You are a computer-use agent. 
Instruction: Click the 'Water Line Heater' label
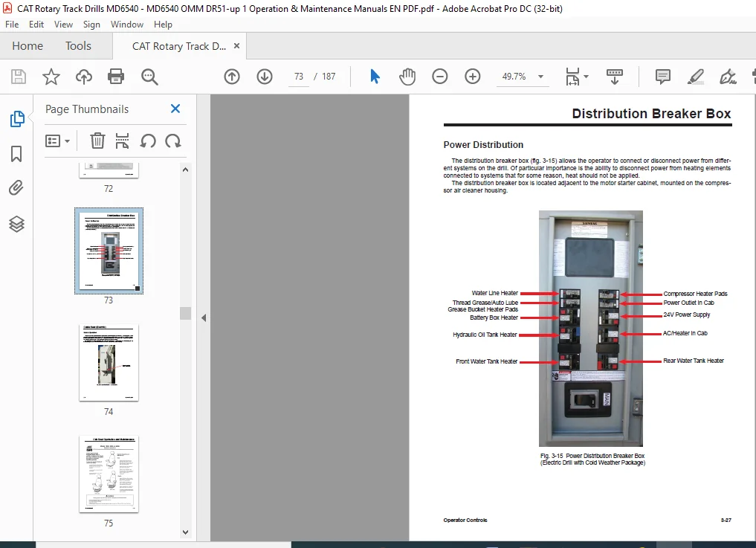coord(494,293)
